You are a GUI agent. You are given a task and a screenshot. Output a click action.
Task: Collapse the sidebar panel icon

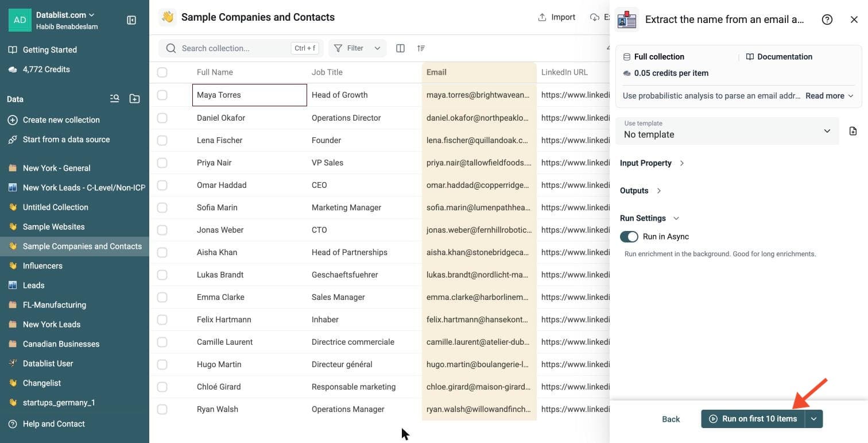coord(131,20)
